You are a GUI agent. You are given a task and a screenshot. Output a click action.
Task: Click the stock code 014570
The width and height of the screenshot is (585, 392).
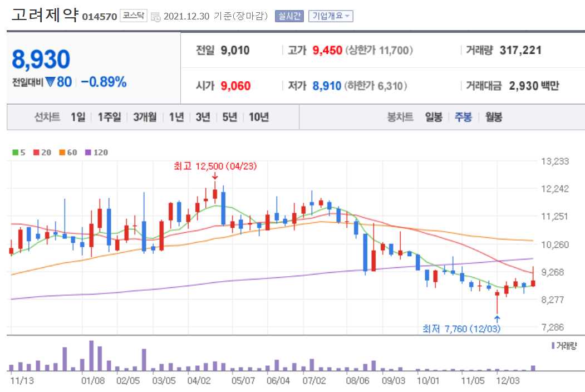pos(99,17)
